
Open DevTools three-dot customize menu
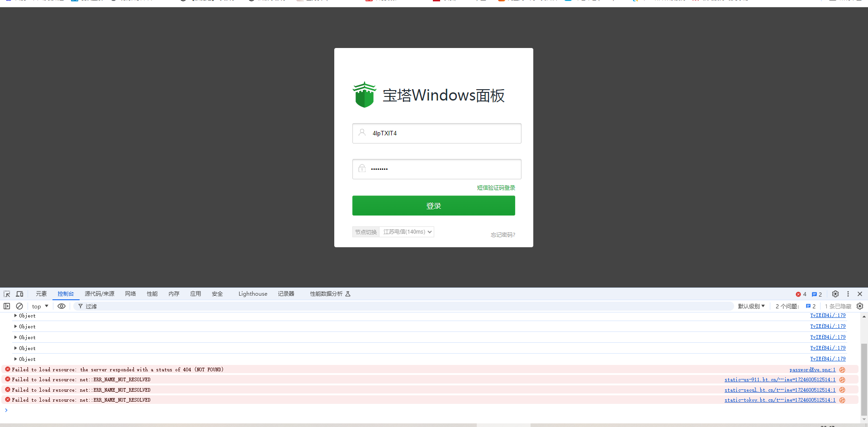(848, 294)
